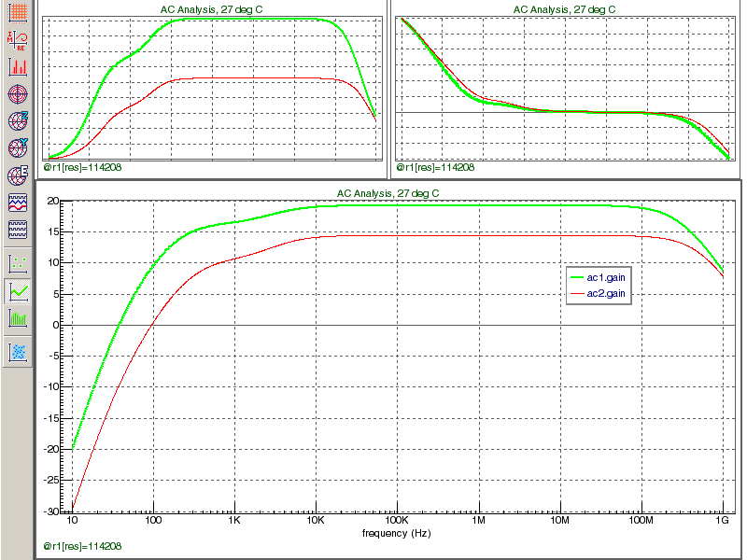Screen dimensions: 747x560
Task: Click the 100K frequency tick label
Action: click(396, 520)
